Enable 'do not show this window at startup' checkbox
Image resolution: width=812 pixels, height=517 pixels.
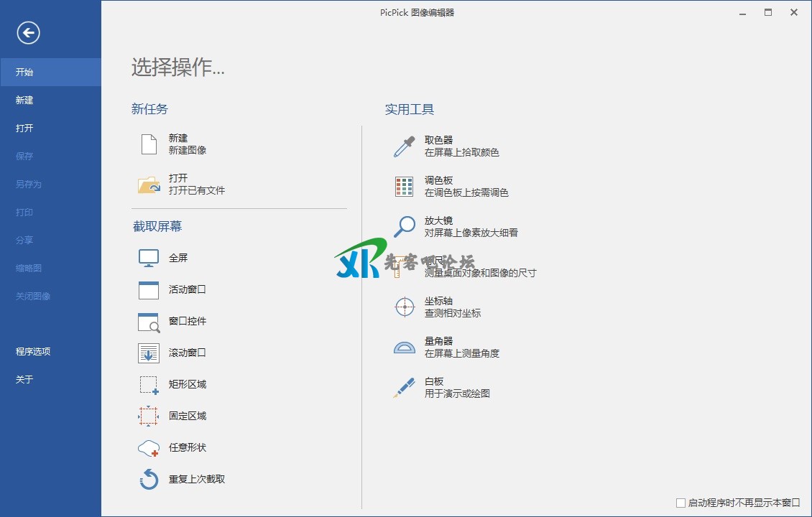(681, 503)
